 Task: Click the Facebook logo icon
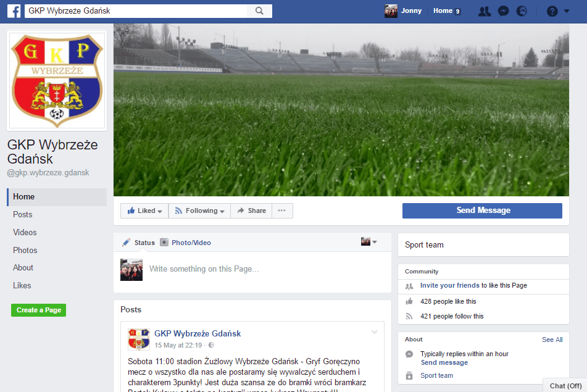tap(14, 11)
